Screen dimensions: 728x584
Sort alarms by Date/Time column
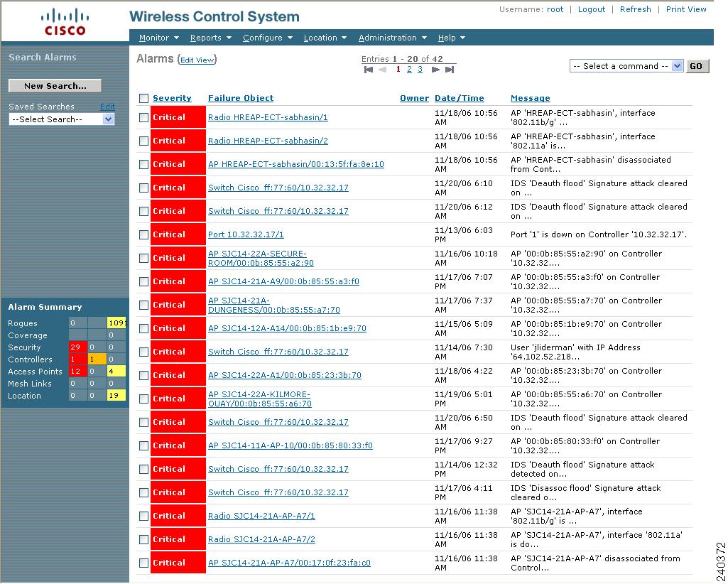pyautogui.click(x=460, y=98)
